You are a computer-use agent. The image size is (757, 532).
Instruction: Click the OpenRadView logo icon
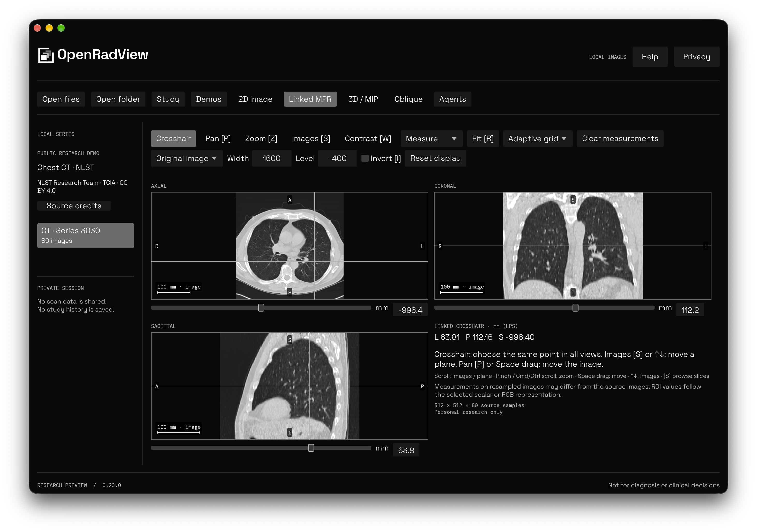(46, 55)
